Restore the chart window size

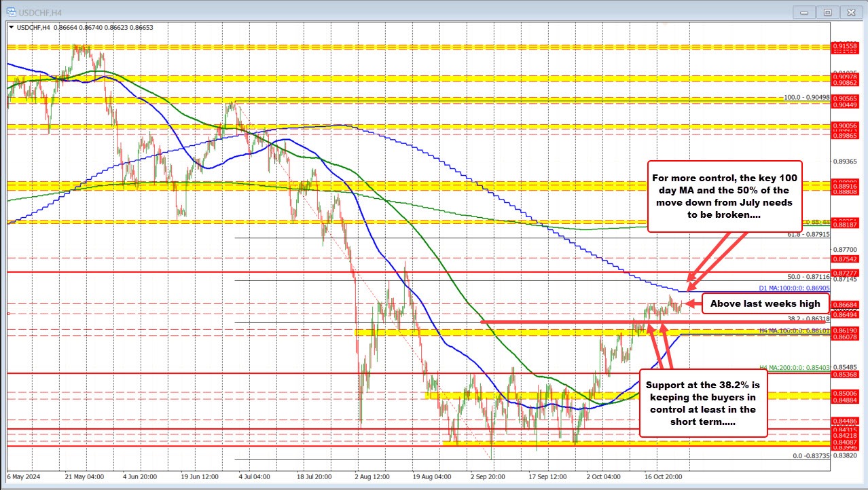[x=827, y=12]
